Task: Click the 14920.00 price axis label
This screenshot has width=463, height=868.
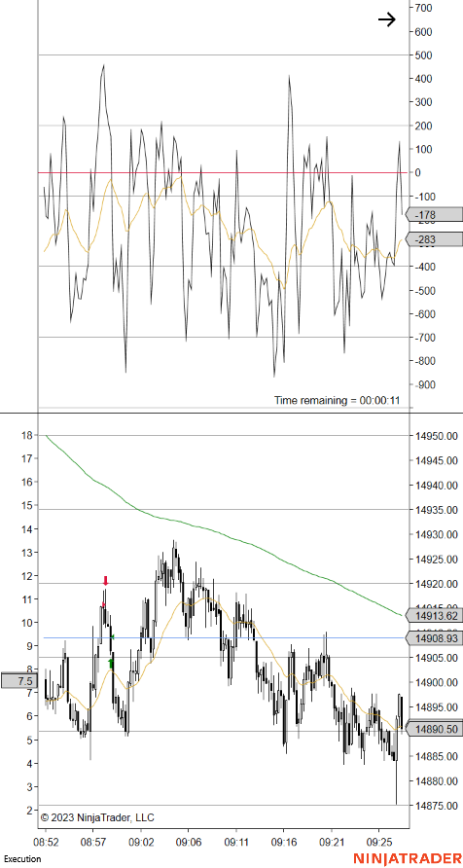Action: click(x=437, y=584)
